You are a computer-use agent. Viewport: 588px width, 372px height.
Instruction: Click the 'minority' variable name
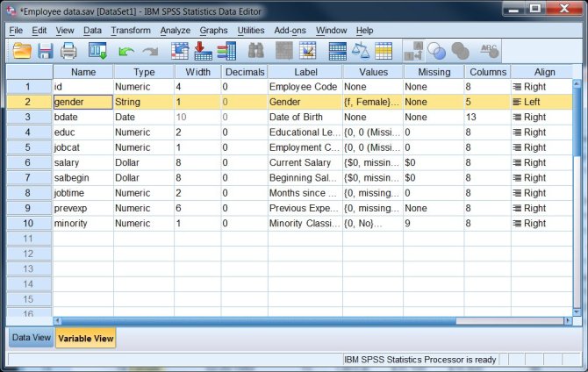pos(70,224)
